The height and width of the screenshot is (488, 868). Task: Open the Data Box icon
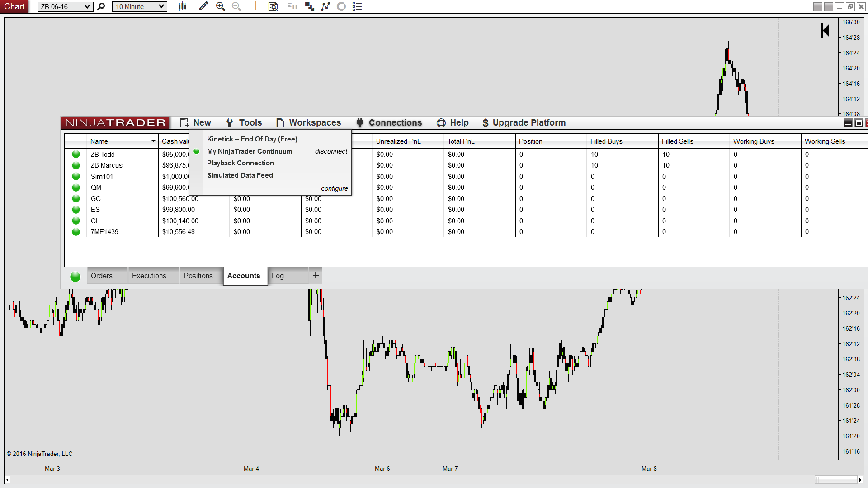tap(273, 6)
